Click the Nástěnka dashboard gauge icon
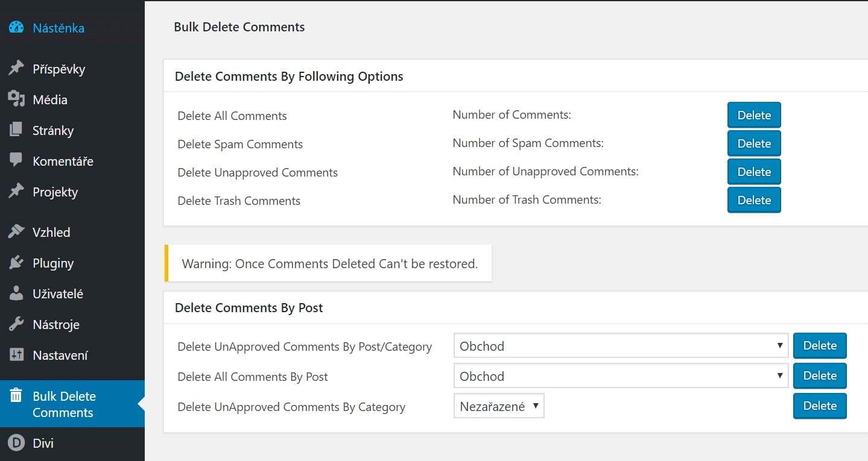Screen dimensions: 868x461 click(16, 28)
